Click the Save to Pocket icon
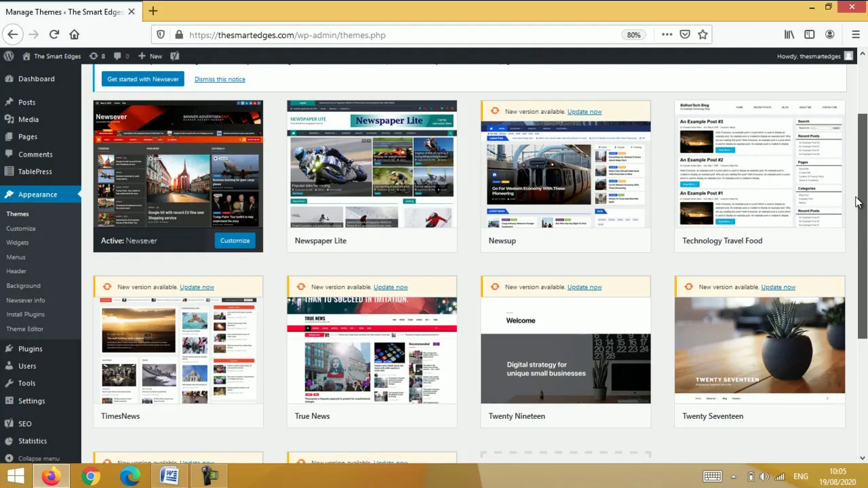 pyautogui.click(x=685, y=35)
